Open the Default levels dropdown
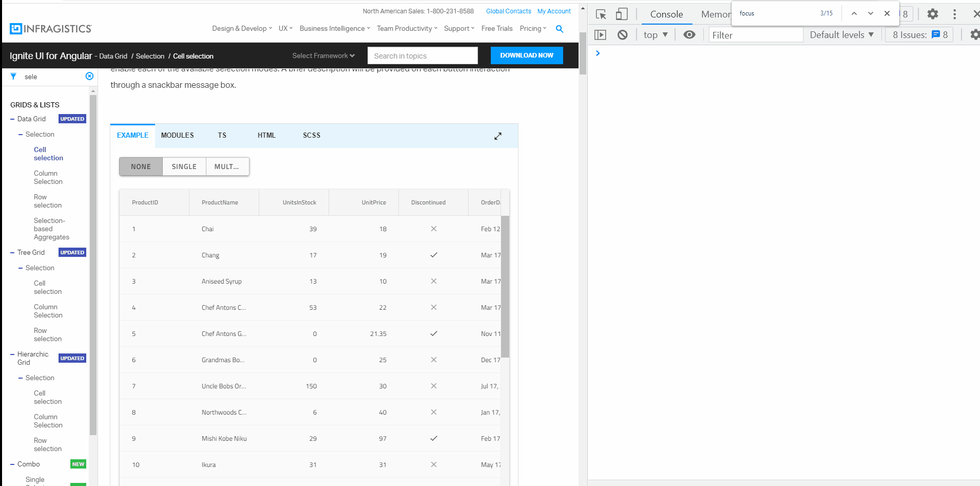Image resolution: width=980 pixels, height=486 pixels. (x=841, y=34)
